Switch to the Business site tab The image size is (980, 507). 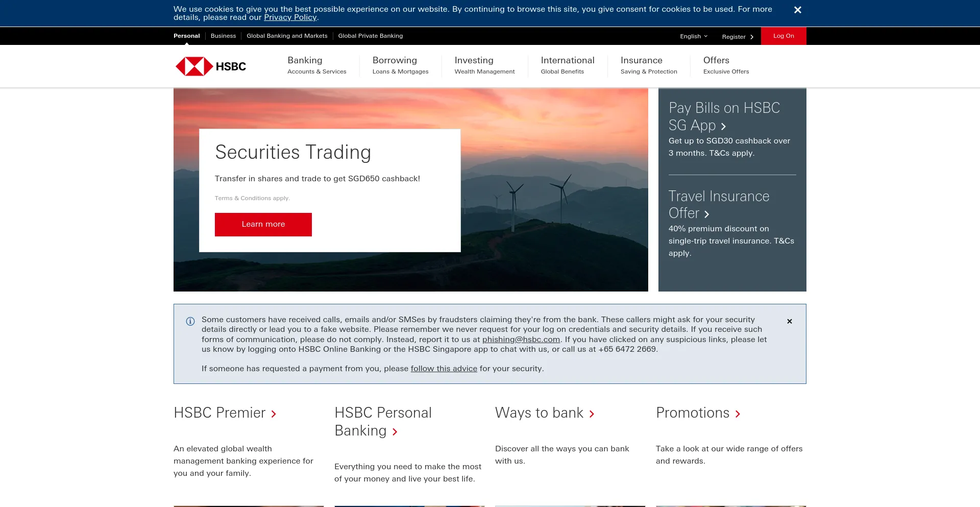coord(223,36)
